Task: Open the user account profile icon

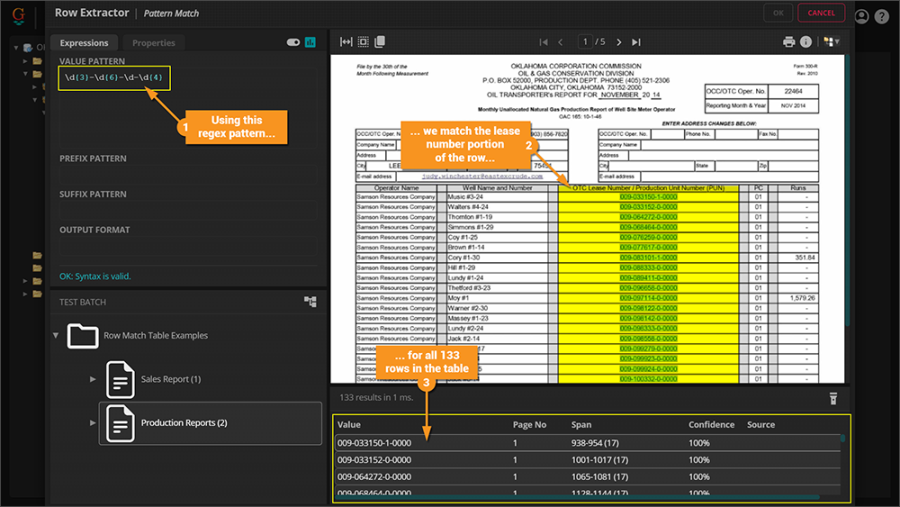Action: [x=861, y=16]
